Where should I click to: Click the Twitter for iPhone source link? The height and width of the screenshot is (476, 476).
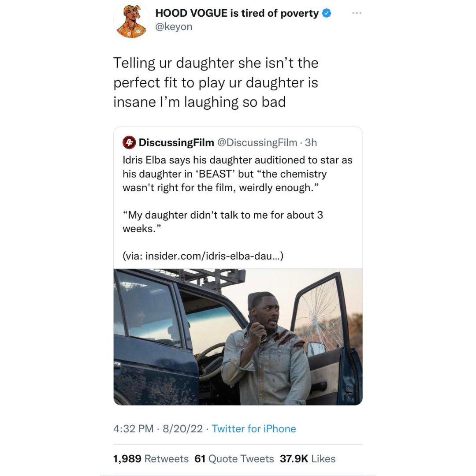coord(254,429)
